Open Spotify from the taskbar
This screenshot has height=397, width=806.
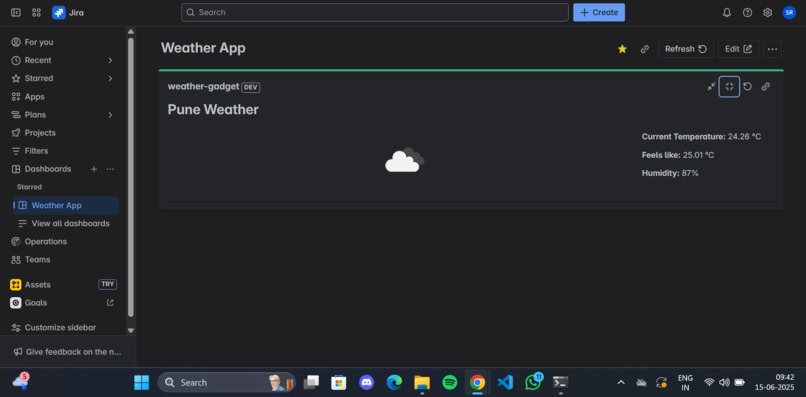click(x=450, y=383)
